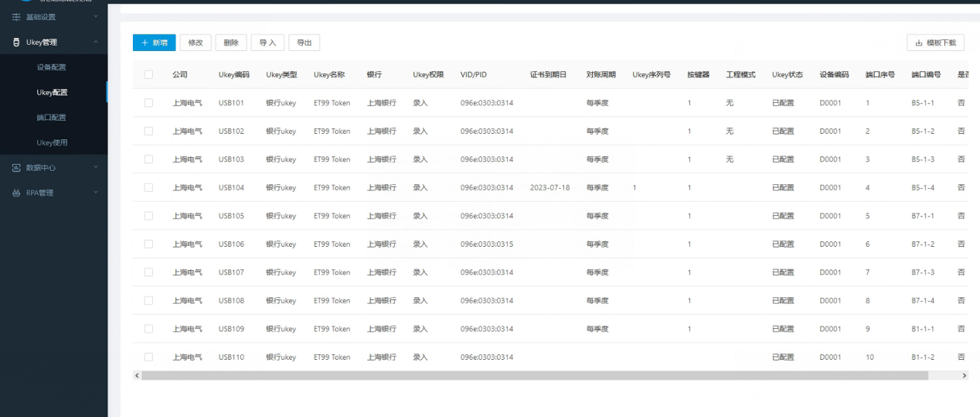Click the 导出 button
The width and height of the screenshot is (980, 417).
click(x=305, y=43)
